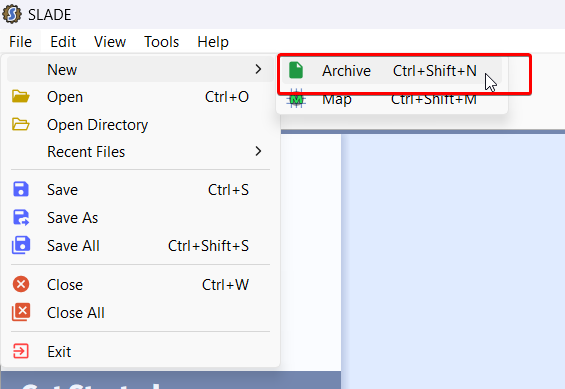565x389 pixels.
Task: Click the yellow Open folder icon
Action: pos(21,97)
